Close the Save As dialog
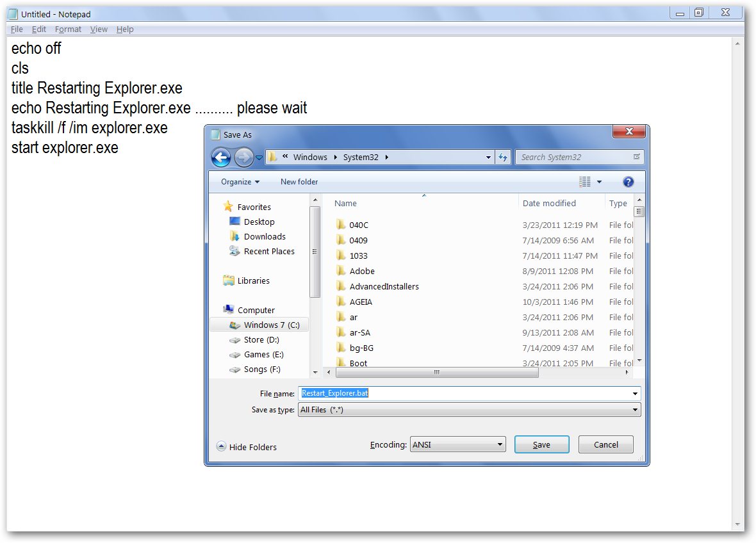756x543 pixels. tap(629, 131)
